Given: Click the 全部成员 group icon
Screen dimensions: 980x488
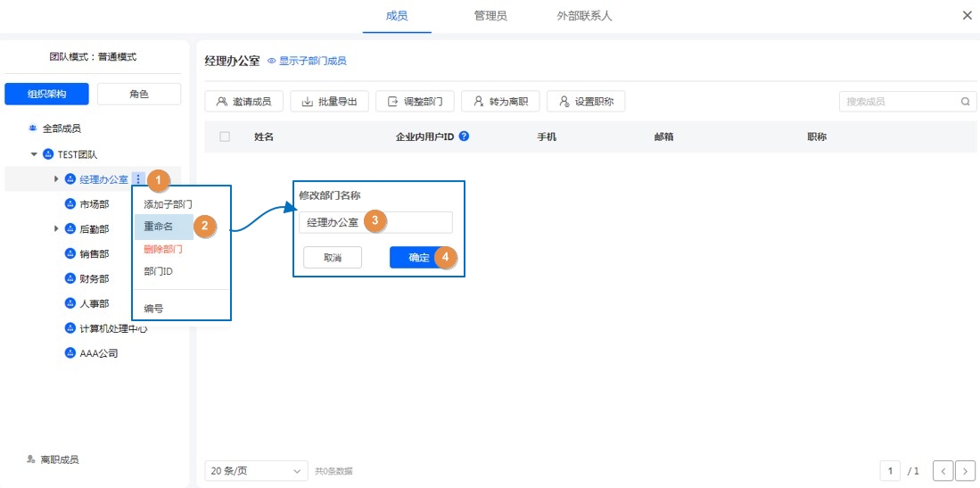Looking at the screenshot, I should click(x=33, y=128).
